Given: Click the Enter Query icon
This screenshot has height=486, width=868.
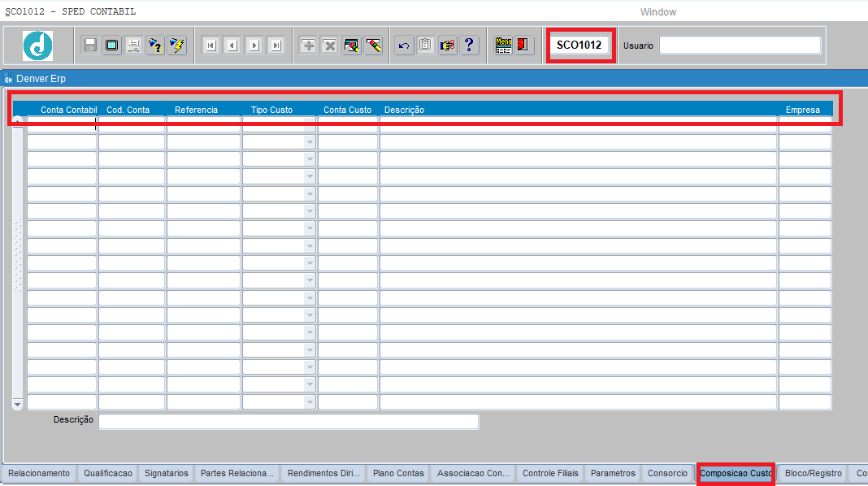Looking at the screenshot, I should 155,46.
